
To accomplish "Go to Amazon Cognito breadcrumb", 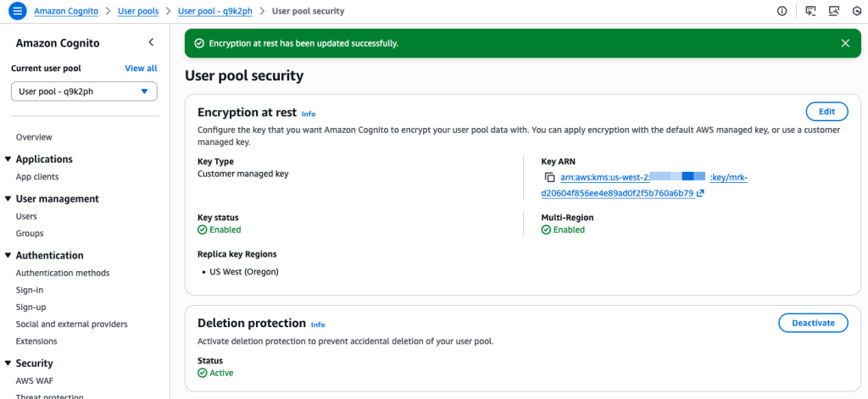I will coord(66,11).
